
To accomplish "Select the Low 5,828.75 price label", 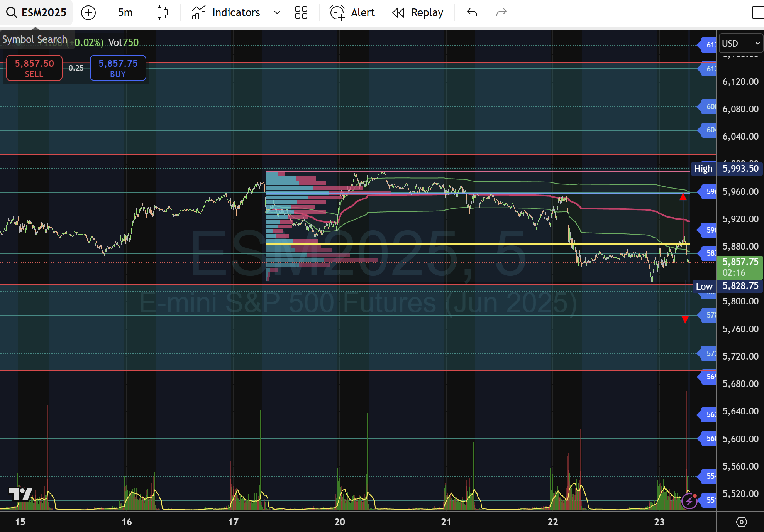I will (727, 286).
